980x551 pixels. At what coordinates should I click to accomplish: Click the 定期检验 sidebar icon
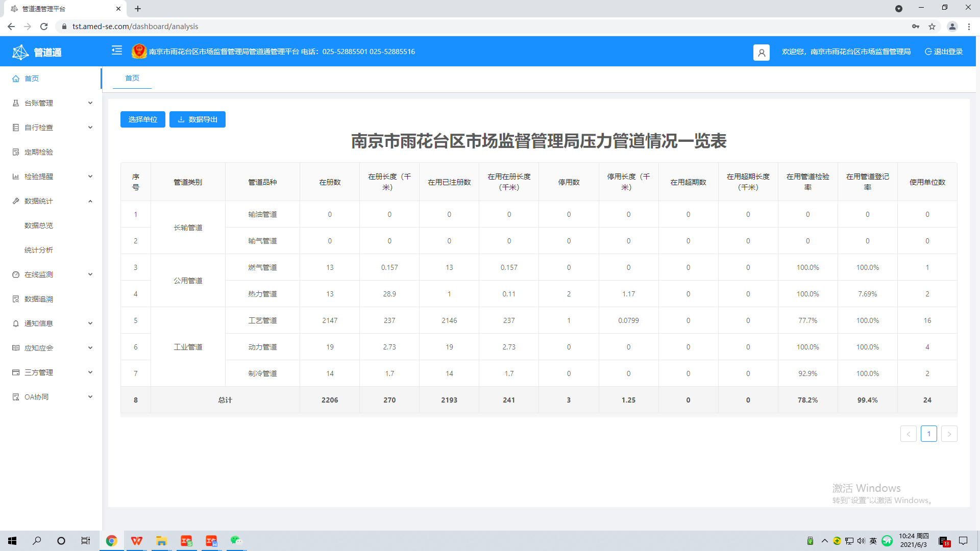[x=16, y=152]
